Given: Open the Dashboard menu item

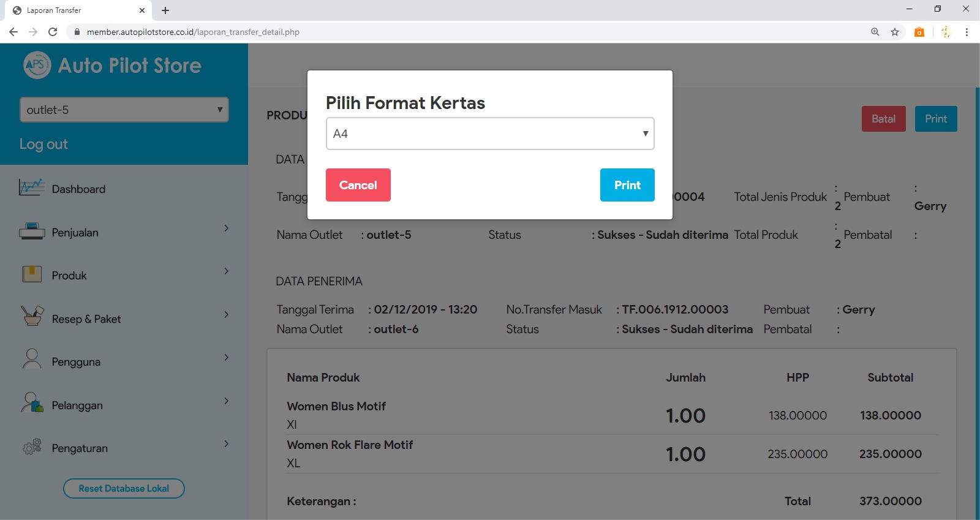Looking at the screenshot, I should click(x=78, y=189).
